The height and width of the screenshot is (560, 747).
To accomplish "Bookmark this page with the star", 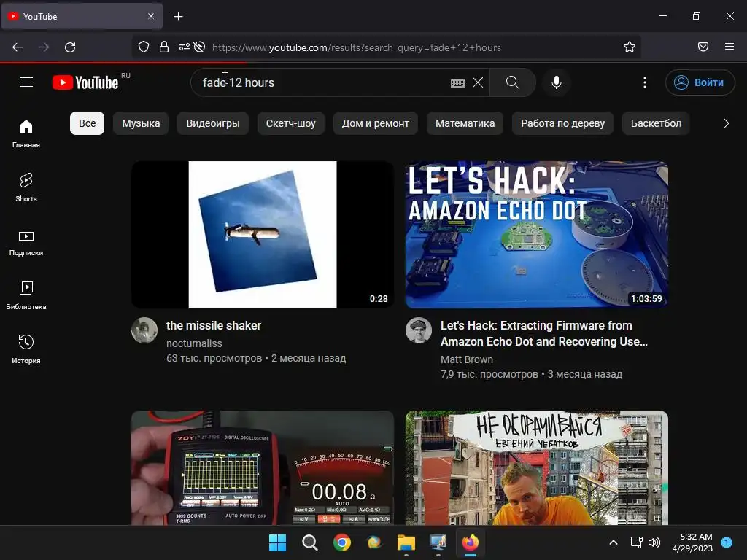I will coord(630,47).
